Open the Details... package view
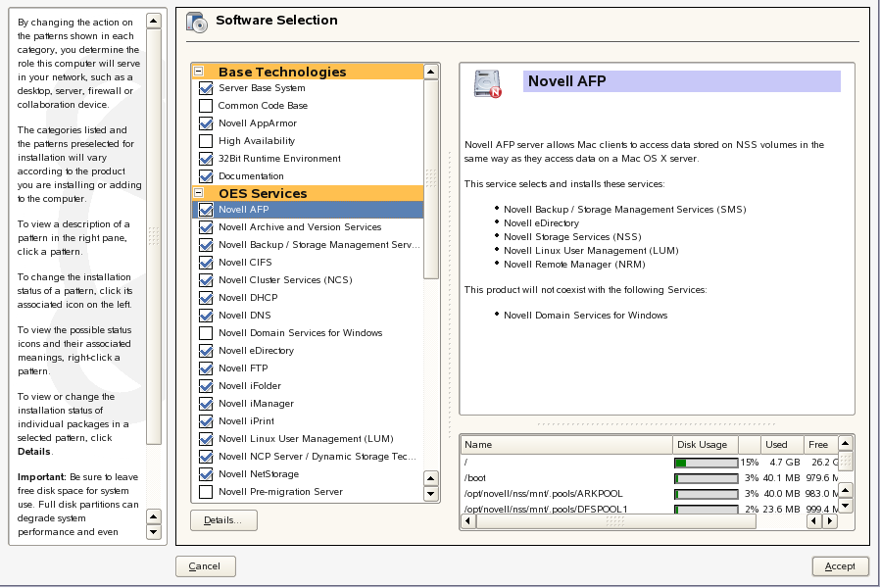Image resolution: width=880 pixels, height=588 pixels. [x=223, y=520]
